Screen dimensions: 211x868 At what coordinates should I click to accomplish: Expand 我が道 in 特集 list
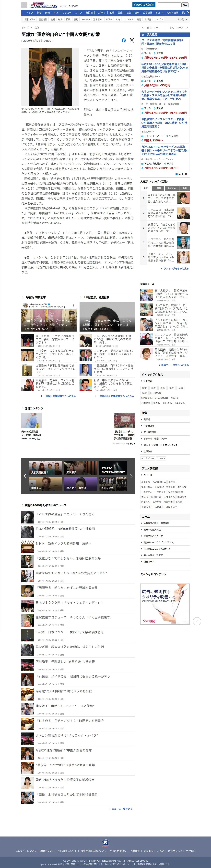[x=165, y=419]
